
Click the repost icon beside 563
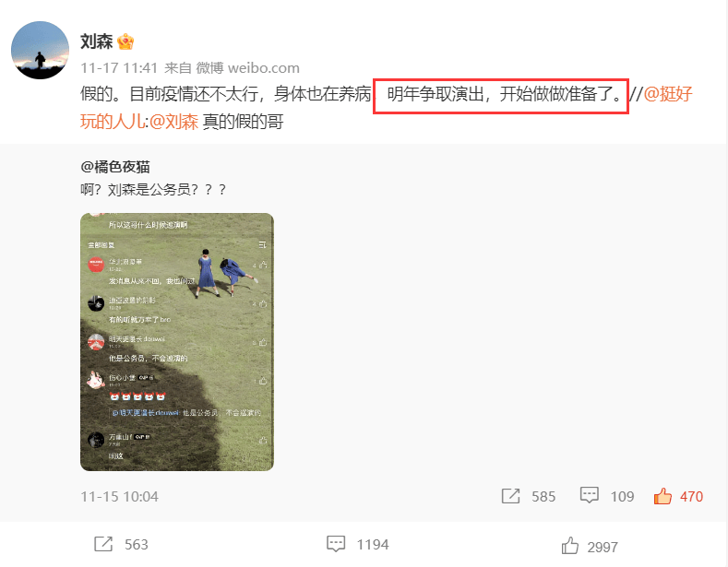[103, 544]
